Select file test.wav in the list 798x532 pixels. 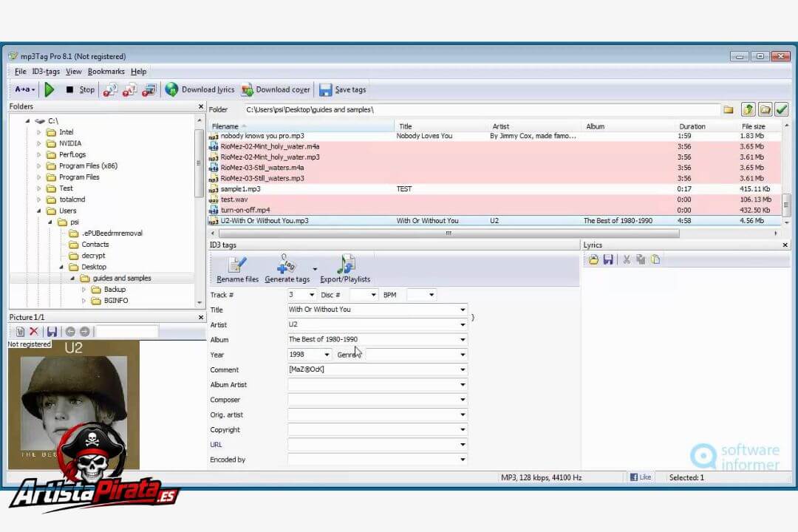[494, 199]
